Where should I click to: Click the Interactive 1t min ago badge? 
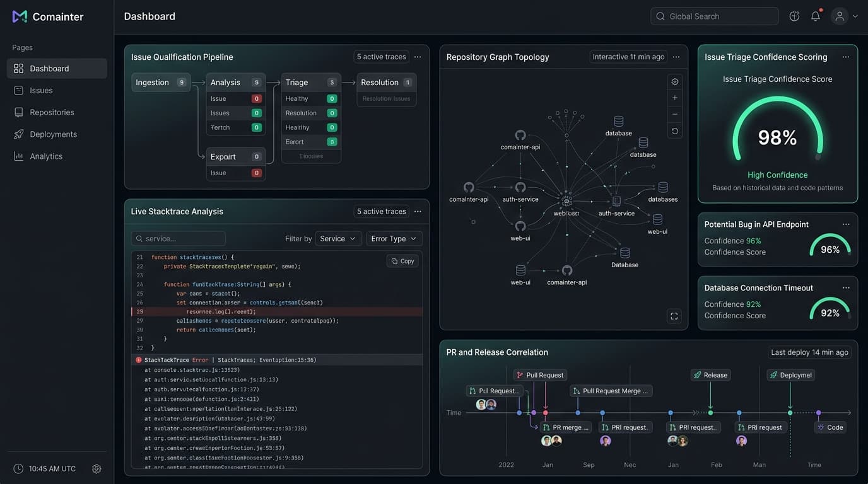coord(628,57)
